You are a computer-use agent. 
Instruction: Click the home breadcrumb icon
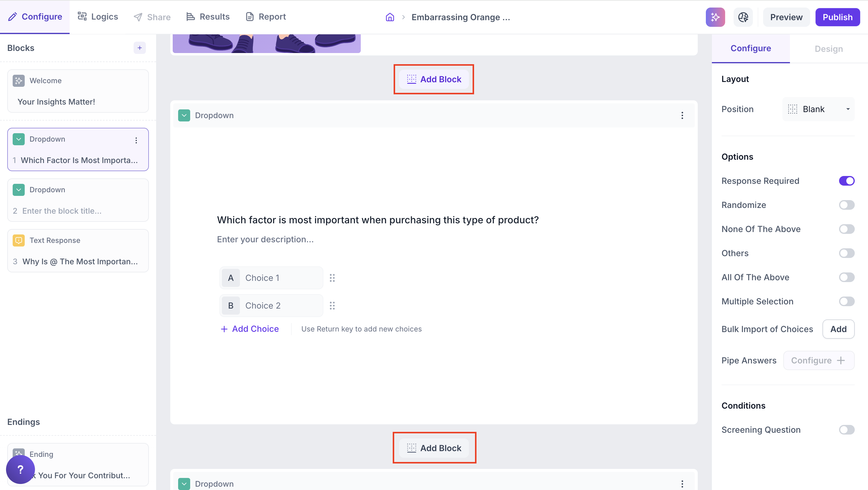click(390, 17)
